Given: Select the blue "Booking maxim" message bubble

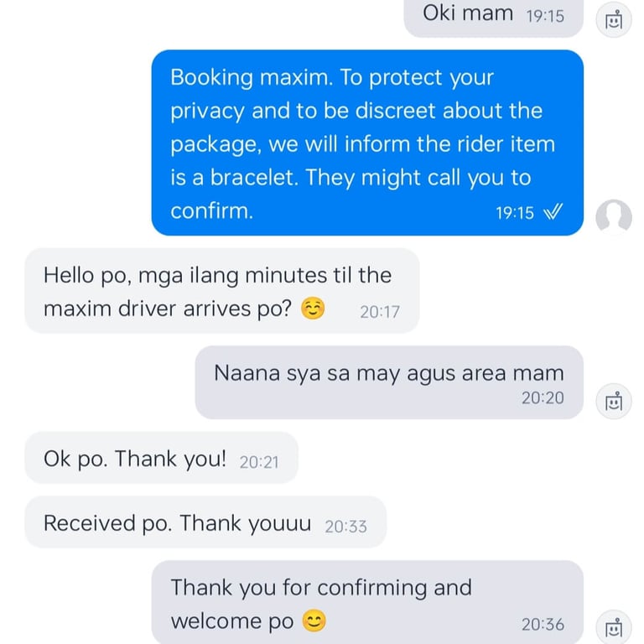Looking at the screenshot, I should click(x=367, y=143).
